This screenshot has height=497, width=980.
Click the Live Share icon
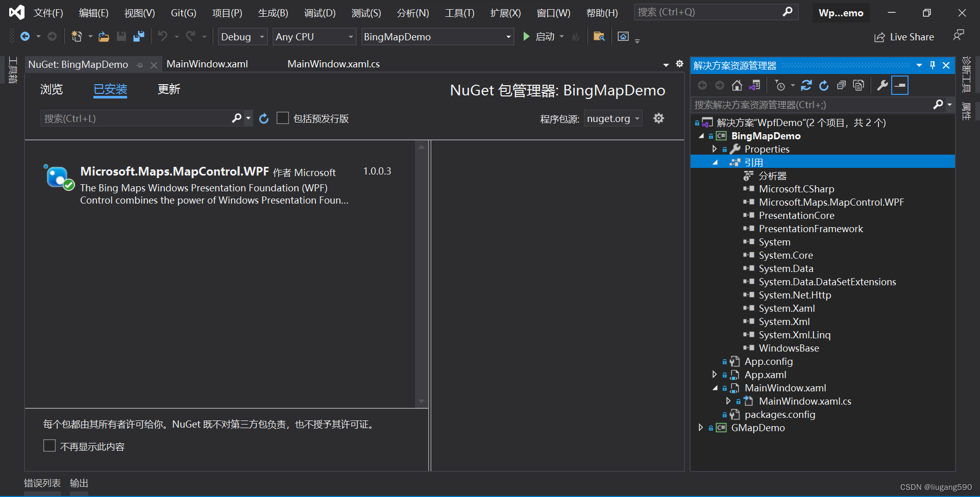pos(879,37)
